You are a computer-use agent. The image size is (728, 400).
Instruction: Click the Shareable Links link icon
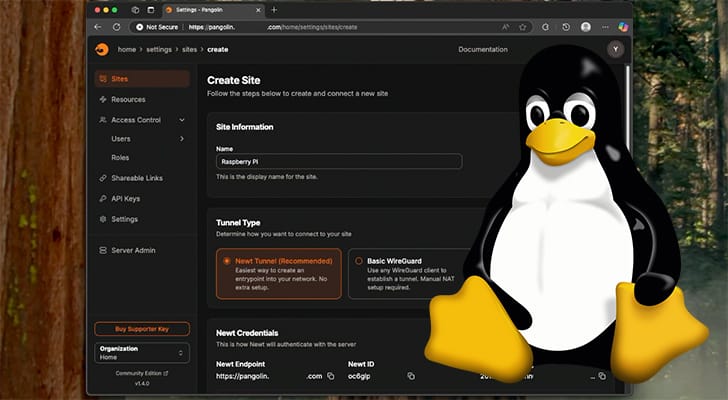point(103,178)
